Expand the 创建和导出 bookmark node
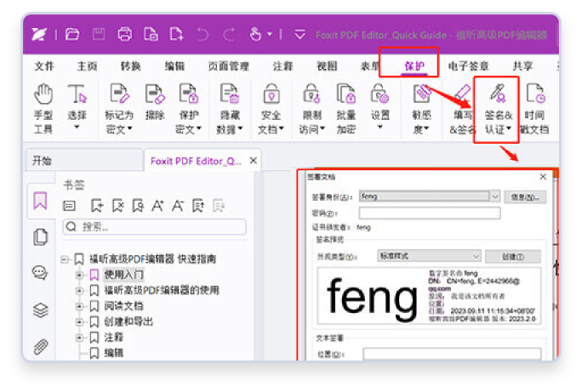 point(78,322)
